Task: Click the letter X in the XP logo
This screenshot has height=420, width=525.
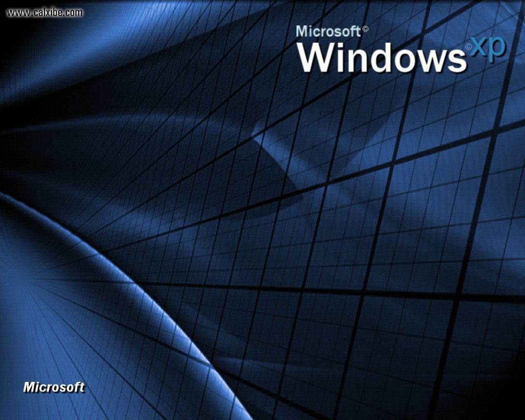Action: point(479,47)
